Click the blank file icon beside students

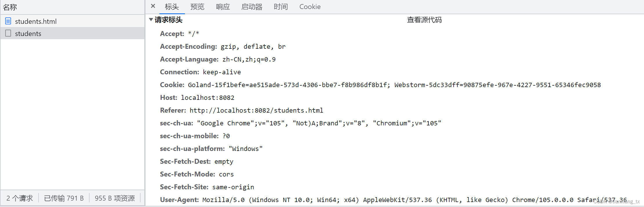[x=8, y=33]
